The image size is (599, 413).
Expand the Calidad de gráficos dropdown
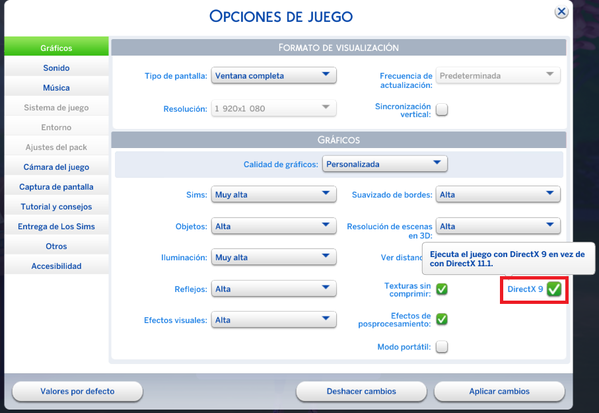point(385,164)
